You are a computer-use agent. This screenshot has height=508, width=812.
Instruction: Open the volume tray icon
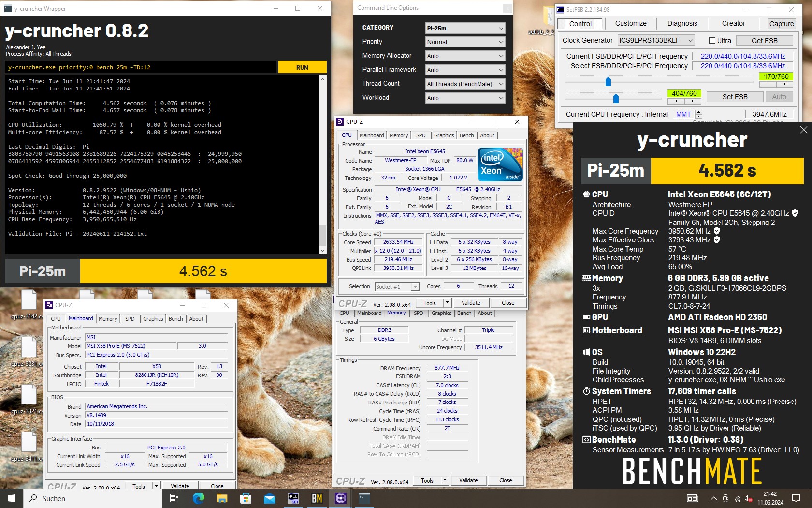[x=749, y=498]
